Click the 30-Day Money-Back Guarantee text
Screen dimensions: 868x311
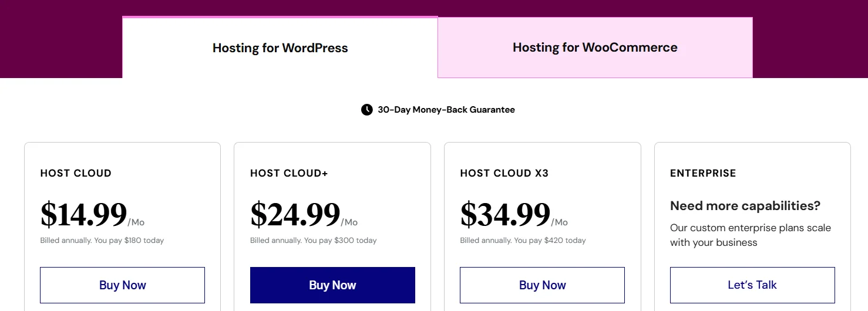(446, 110)
